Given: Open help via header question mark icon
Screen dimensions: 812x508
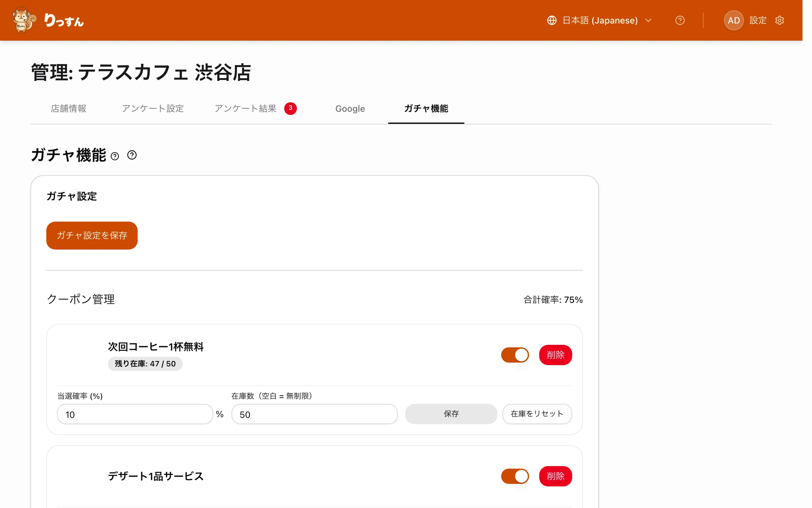Looking at the screenshot, I should click(x=680, y=21).
